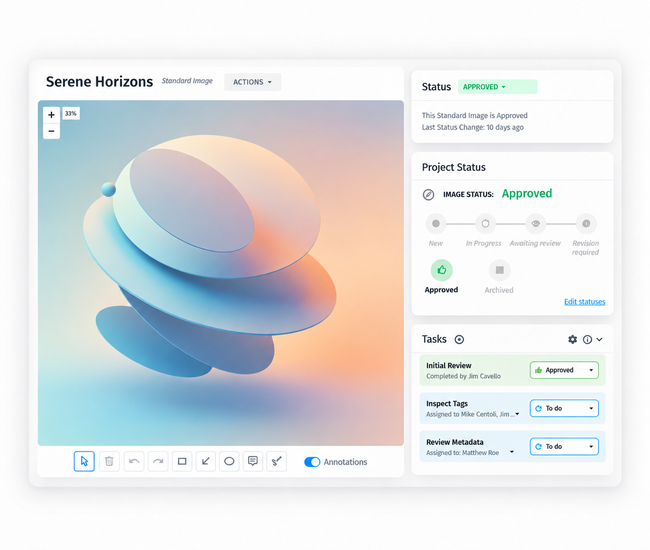
Task: Click the circle icon beside Tasks
Action: (459, 339)
